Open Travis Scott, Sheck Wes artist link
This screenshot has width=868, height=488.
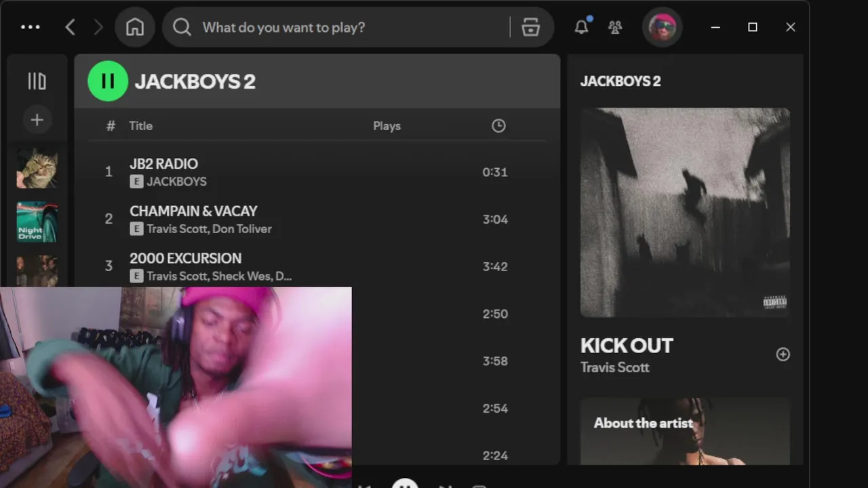coord(219,277)
